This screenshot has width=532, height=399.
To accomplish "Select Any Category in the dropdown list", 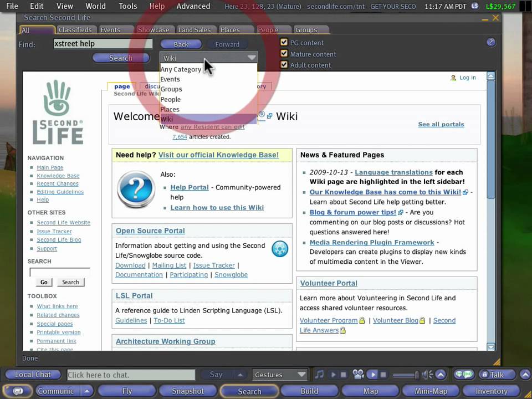I will pos(209,69).
